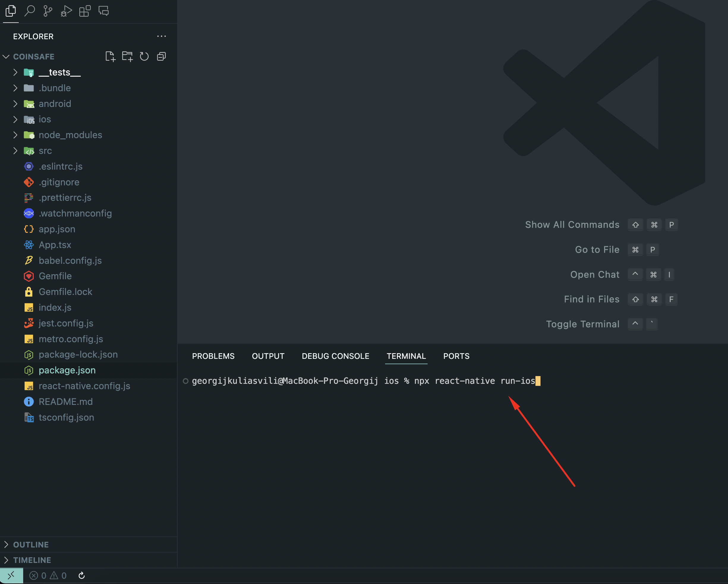728x584 pixels.
Task: Switch to the DEBUG CONSOLE tab
Action: [335, 356]
